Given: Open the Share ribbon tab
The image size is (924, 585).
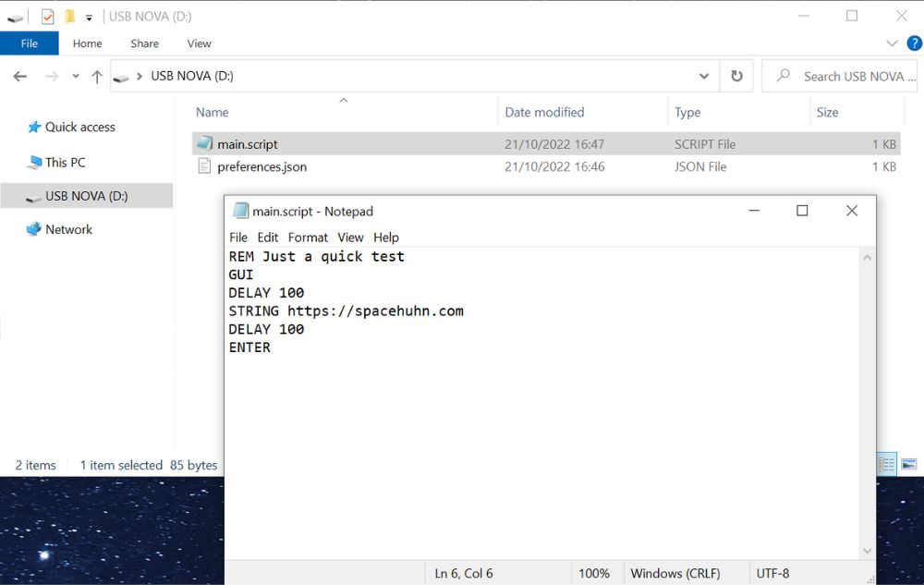Looking at the screenshot, I should (x=144, y=43).
